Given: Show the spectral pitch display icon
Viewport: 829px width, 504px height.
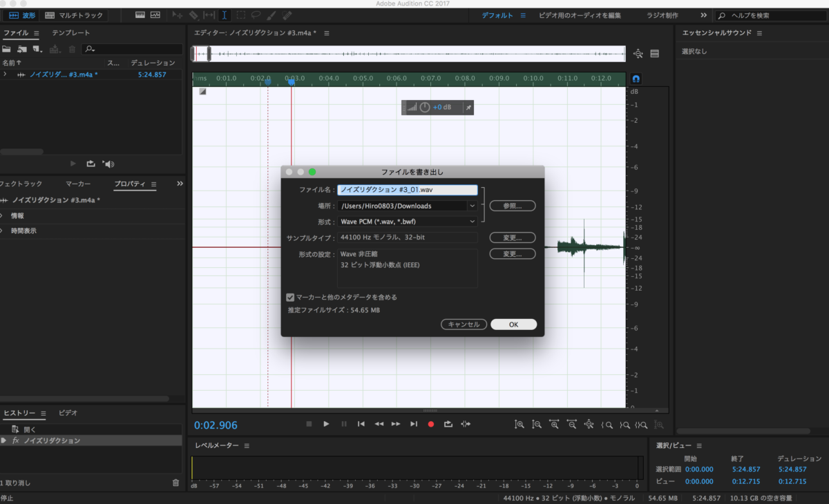Looking at the screenshot, I should pyautogui.click(x=155, y=14).
